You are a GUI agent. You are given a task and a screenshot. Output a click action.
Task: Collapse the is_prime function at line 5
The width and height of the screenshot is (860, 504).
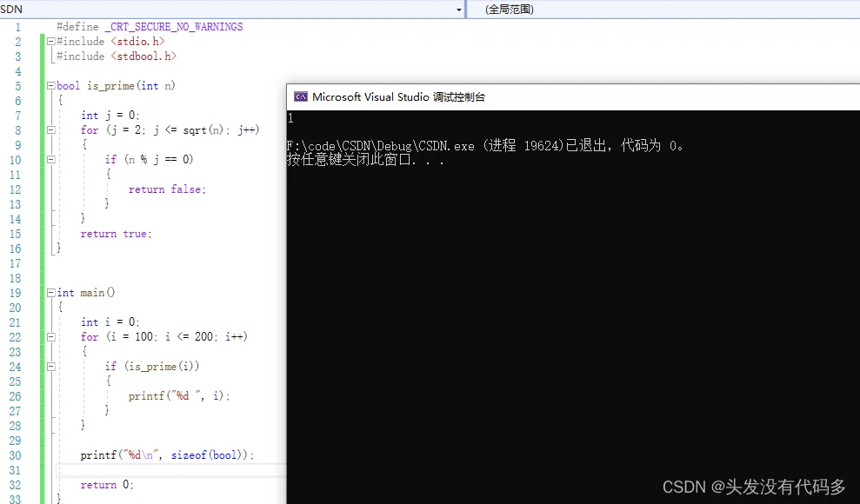pos(51,85)
